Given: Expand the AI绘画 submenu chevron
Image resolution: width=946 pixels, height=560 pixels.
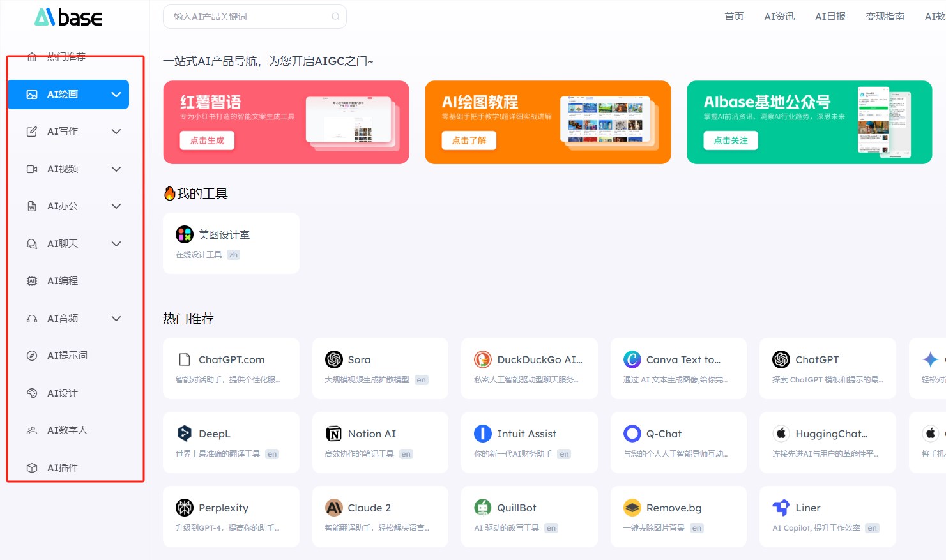Looking at the screenshot, I should point(116,95).
